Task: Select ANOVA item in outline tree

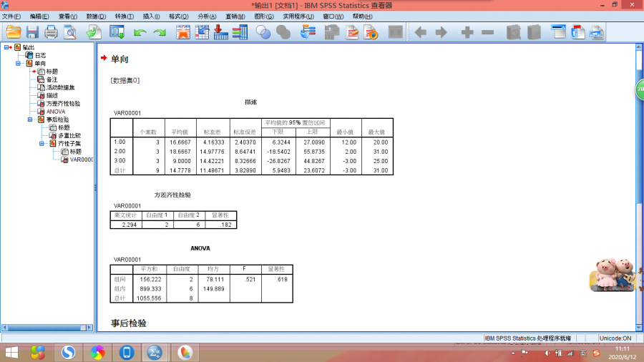Action: tap(55, 112)
